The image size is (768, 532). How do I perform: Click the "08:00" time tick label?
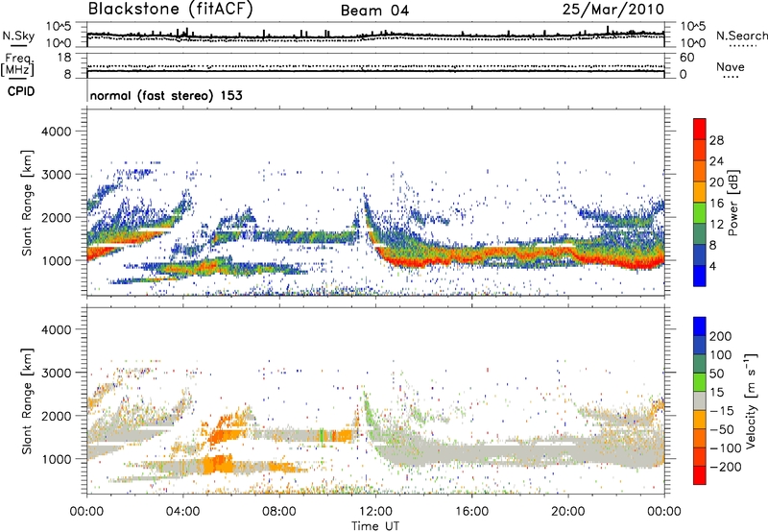(279, 512)
